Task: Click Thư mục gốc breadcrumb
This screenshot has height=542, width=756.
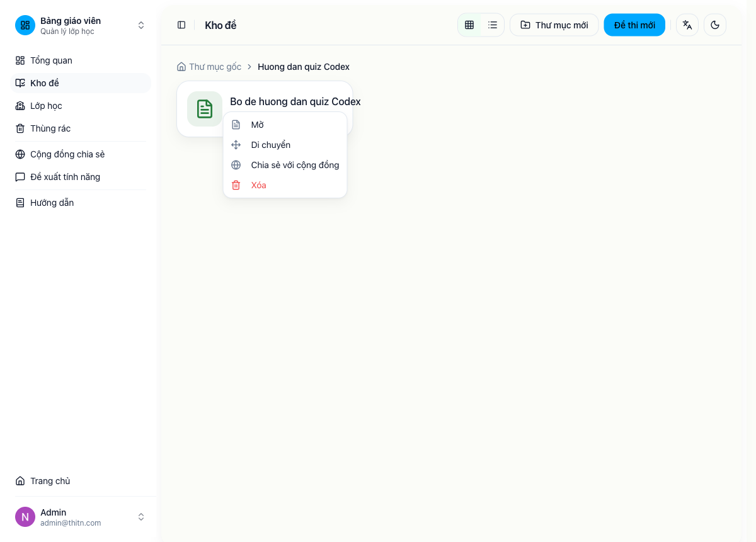Action: [215, 67]
